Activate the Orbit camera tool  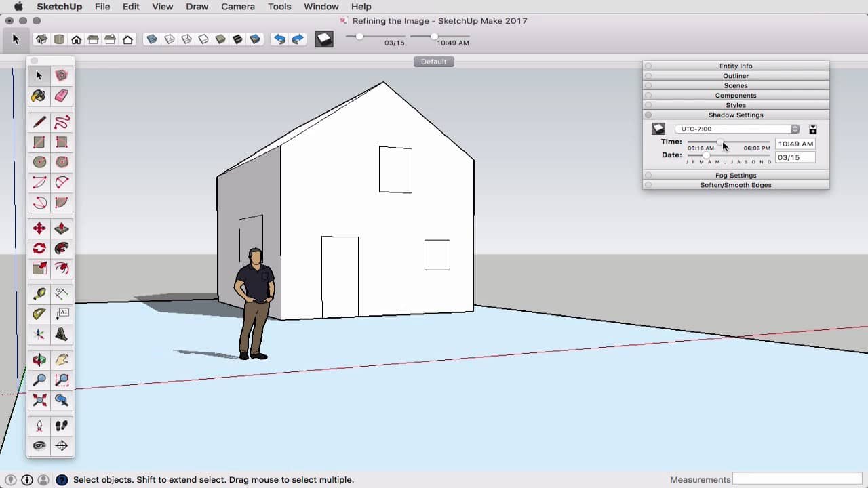point(39,360)
